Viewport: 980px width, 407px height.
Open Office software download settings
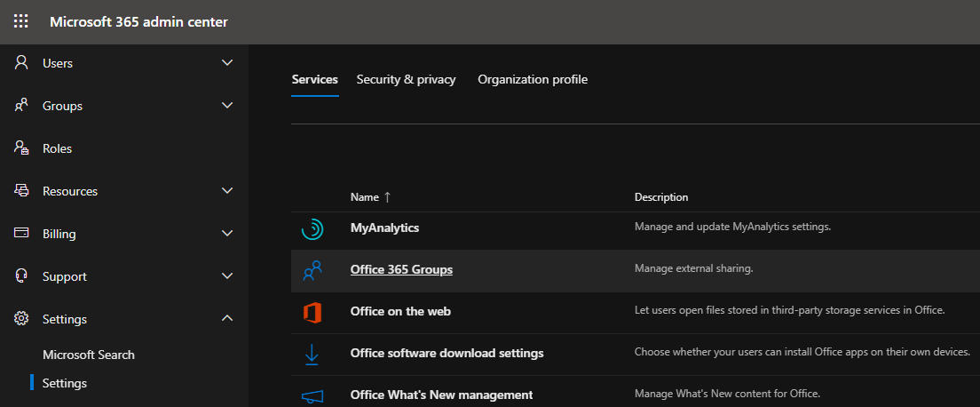[x=447, y=353]
